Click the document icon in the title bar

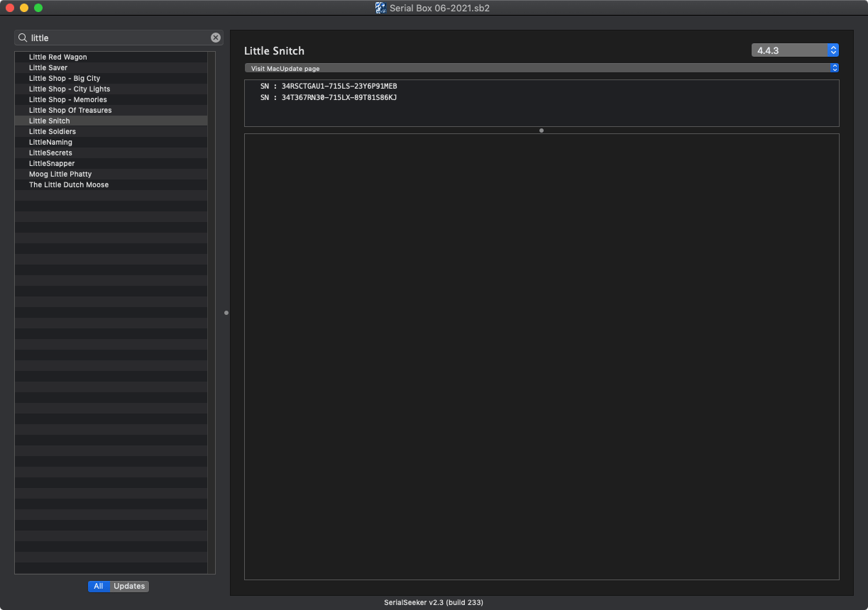point(381,8)
